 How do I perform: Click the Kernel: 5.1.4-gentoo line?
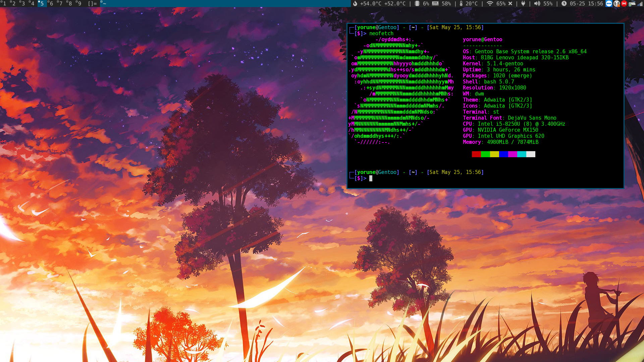493,64
